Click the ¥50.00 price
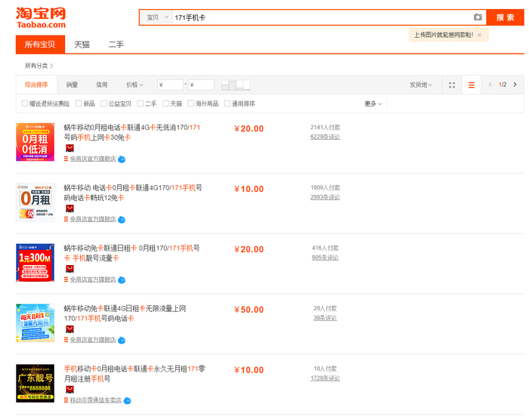This screenshot has height=420, width=529. (249, 310)
